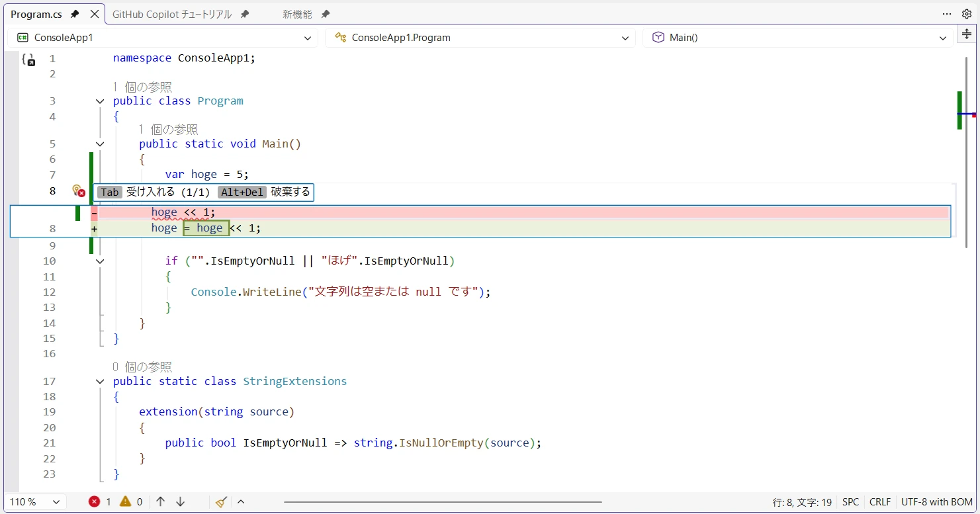Viewport: 980px width, 514px height.
Task: Collapse the StringExtensions class block
Action: click(100, 382)
